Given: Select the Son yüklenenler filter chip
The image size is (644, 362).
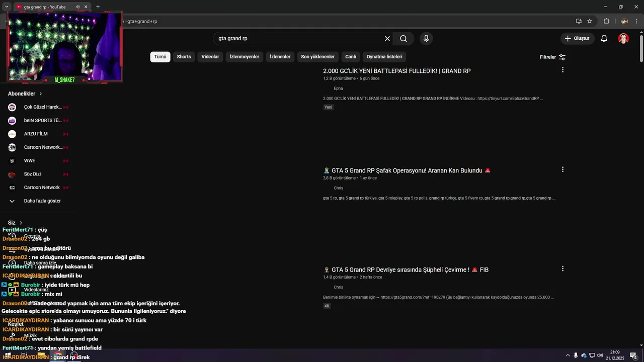Looking at the screenshot, I should (318, 57).
